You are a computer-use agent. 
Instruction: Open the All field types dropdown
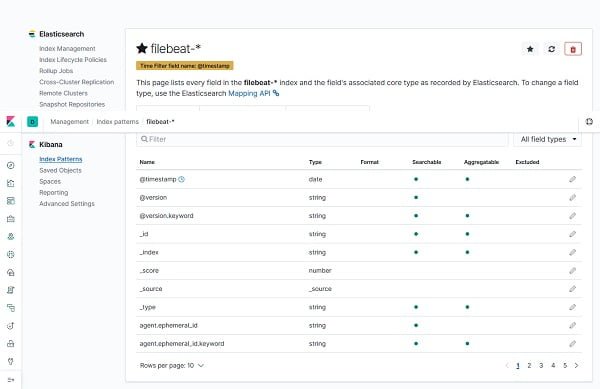pos(548,139)
